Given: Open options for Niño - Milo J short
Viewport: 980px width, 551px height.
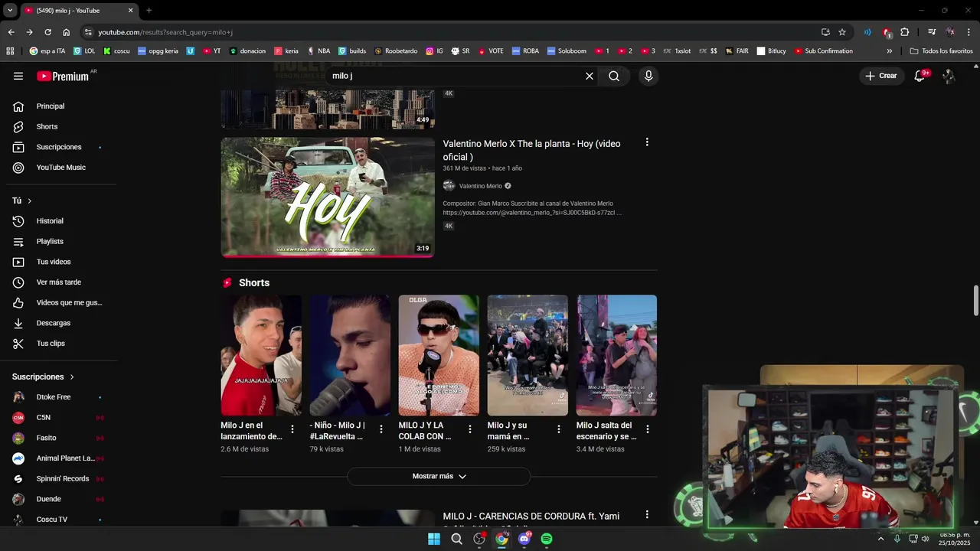Looking at the screenshot, I should pos(381,429).
